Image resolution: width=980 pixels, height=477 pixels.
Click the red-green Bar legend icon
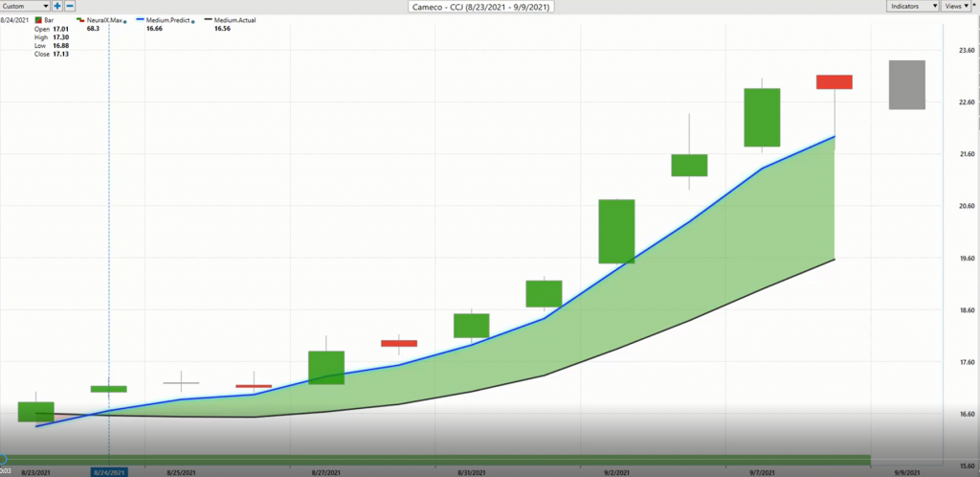tap(38, 21)
